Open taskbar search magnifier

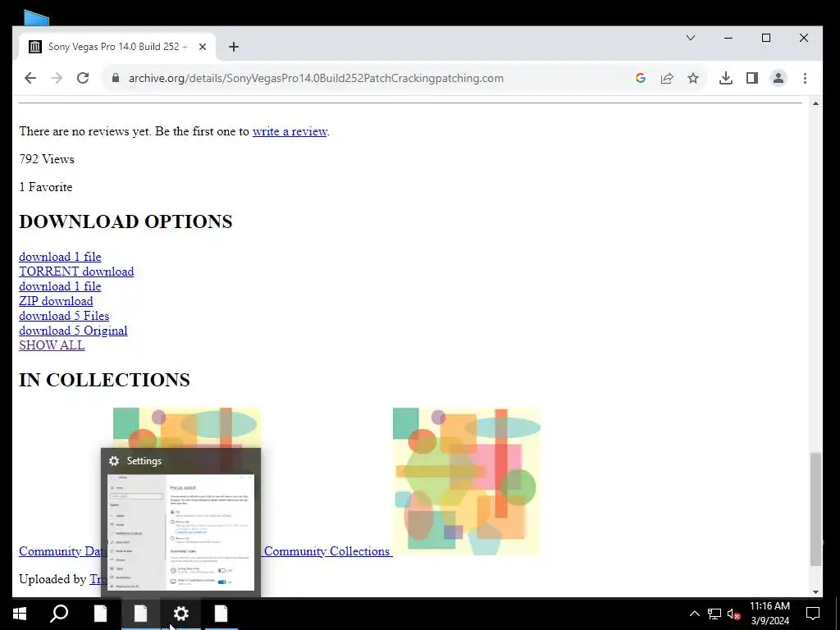click(x=59, y=614)
